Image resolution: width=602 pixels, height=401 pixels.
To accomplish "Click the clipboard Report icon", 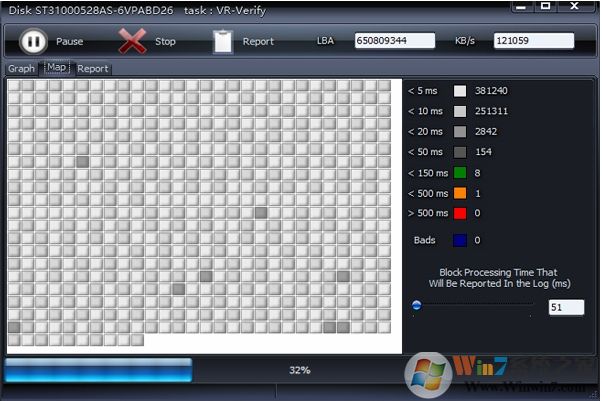I will (x=223, y=41).
